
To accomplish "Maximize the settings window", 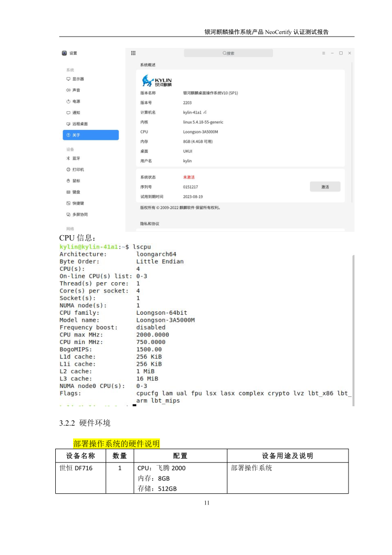I will point(341,53).
